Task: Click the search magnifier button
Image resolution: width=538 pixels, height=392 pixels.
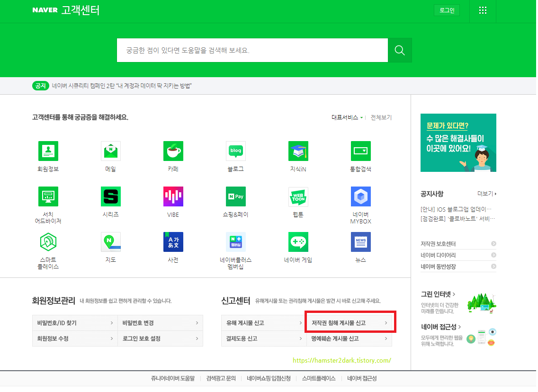Action: tap(400, 50)
